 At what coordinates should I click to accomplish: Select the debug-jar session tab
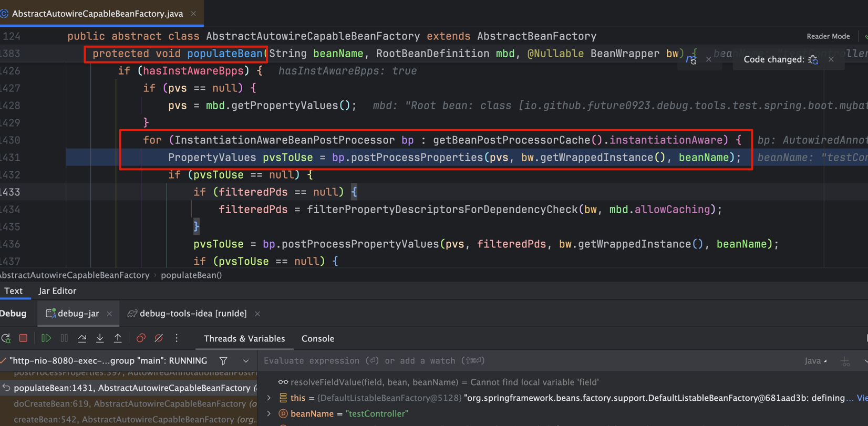click(78, 314)
